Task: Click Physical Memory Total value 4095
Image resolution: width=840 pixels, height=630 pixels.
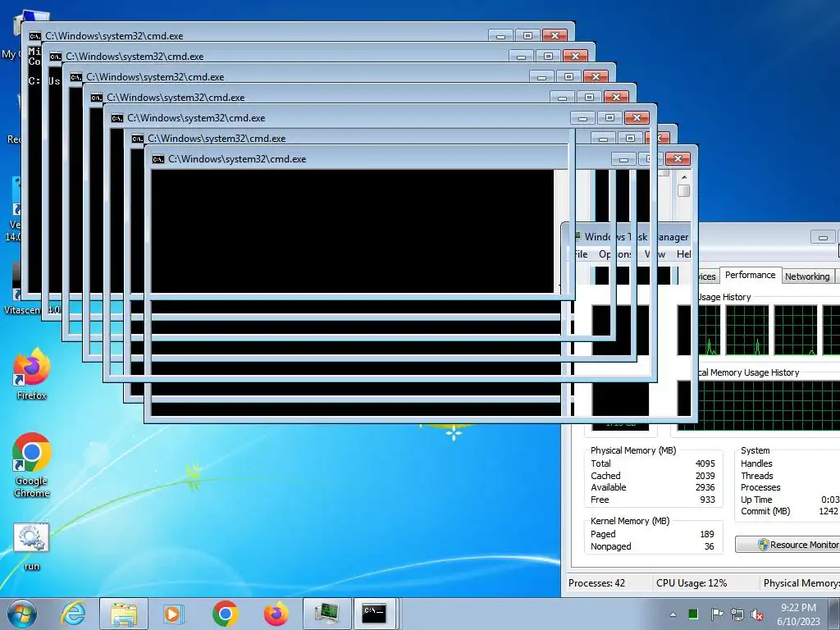Action: (x=705, y=463)
